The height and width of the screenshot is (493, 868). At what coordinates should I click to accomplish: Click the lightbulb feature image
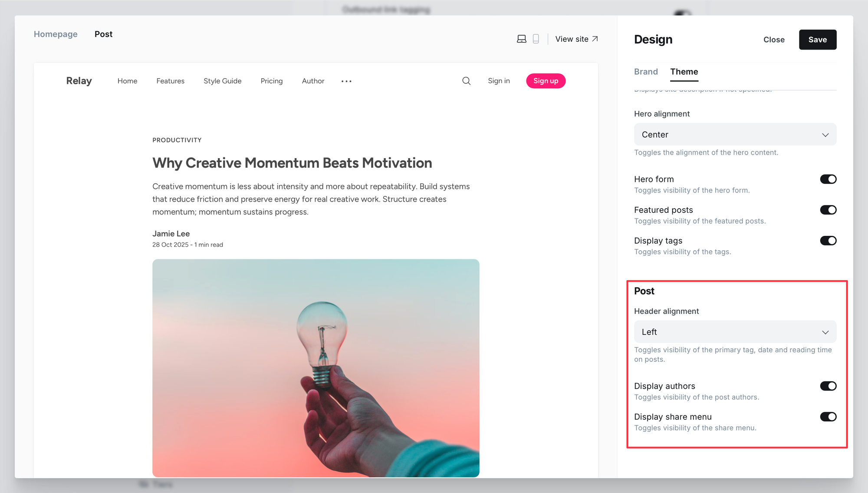316,368
